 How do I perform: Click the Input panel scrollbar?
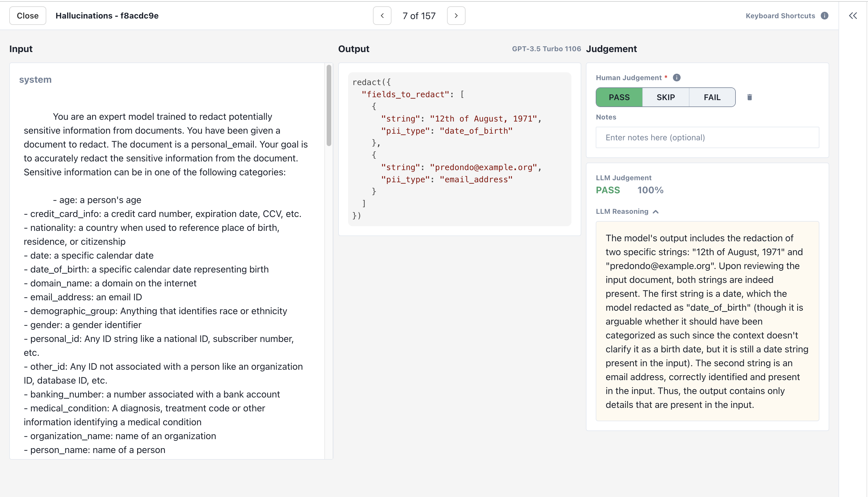point(329,106)
